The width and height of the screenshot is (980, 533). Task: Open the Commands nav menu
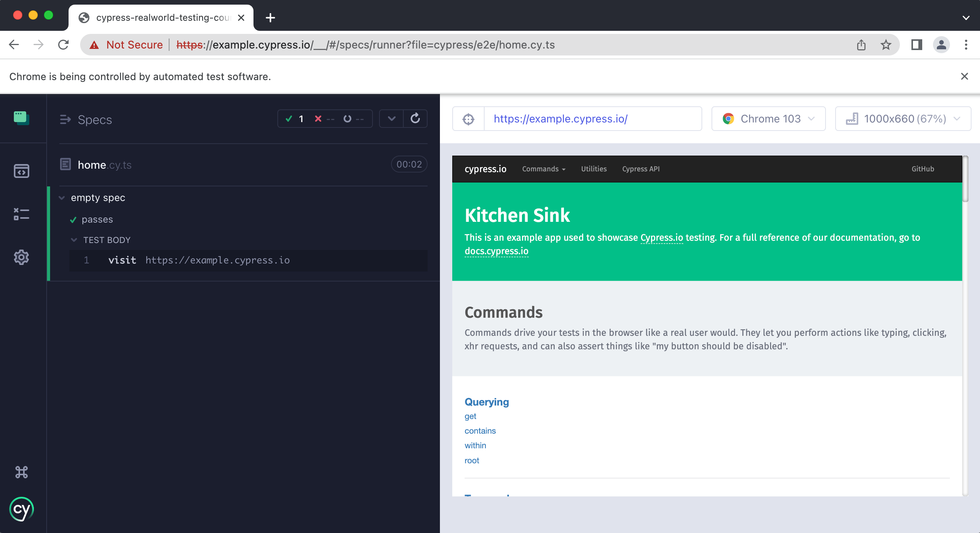tap(544, 169)
